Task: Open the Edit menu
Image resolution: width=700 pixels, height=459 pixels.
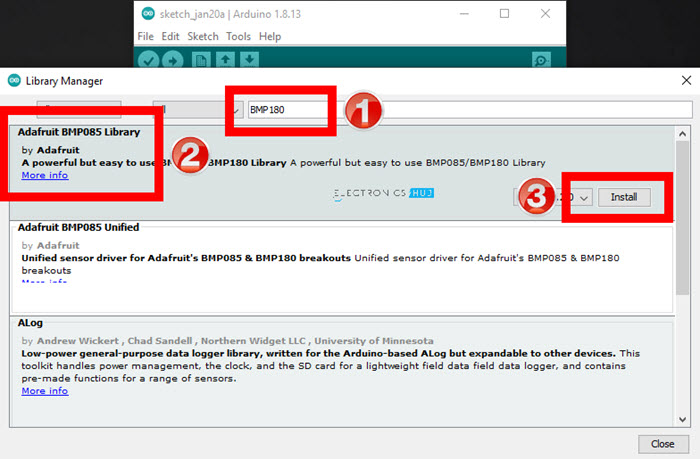Action: tap(170, 36)
